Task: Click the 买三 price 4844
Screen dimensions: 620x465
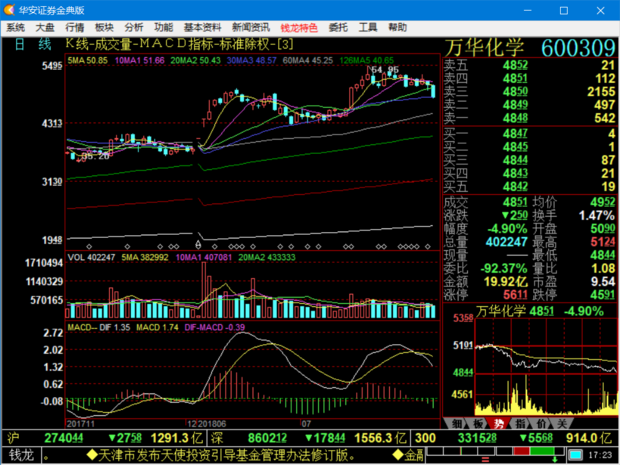Action: [515, 160]
